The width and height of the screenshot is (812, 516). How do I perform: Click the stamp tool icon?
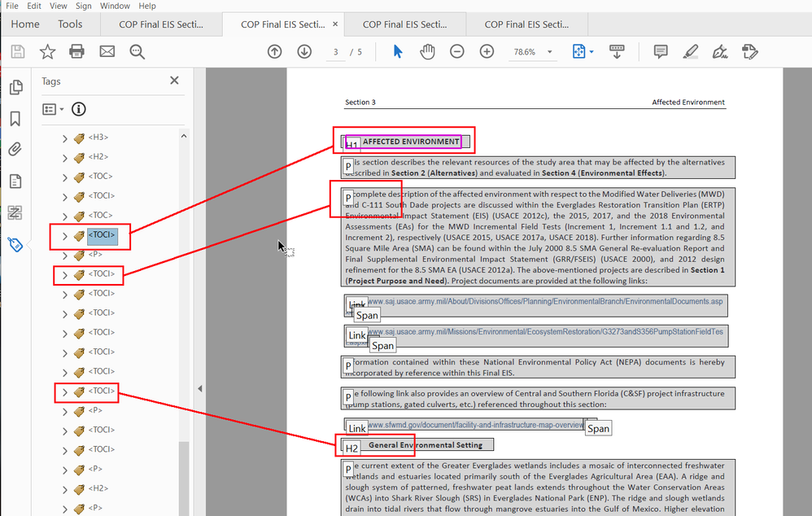750,51
